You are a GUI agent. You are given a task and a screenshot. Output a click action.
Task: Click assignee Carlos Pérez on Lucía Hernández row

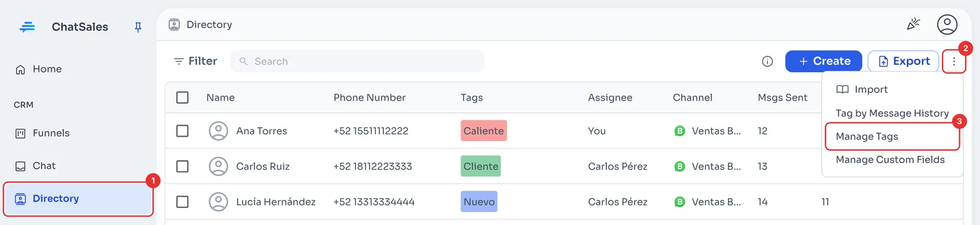click(617, 202)
